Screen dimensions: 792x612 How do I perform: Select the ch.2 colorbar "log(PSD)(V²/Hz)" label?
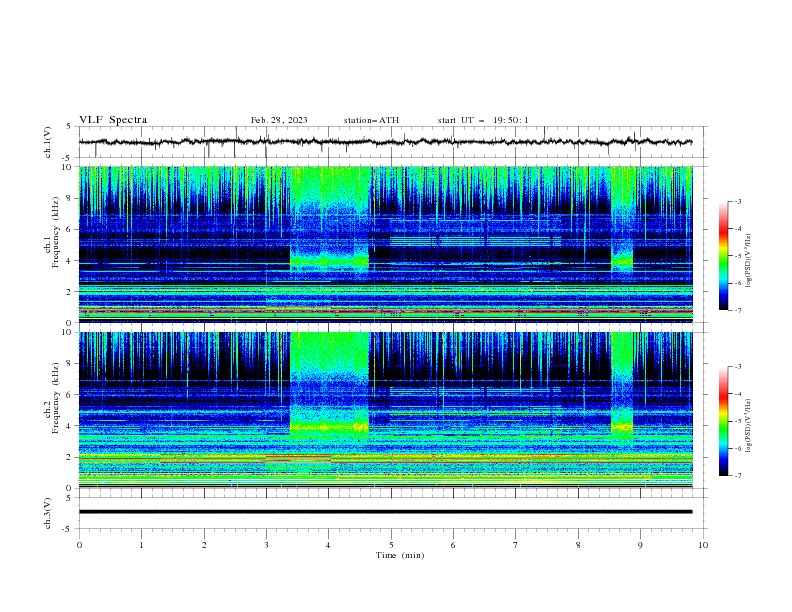[749, 425]
